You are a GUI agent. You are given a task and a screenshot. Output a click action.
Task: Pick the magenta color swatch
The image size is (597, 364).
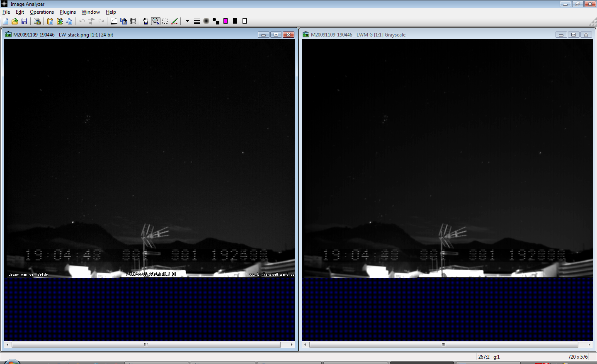226,21
